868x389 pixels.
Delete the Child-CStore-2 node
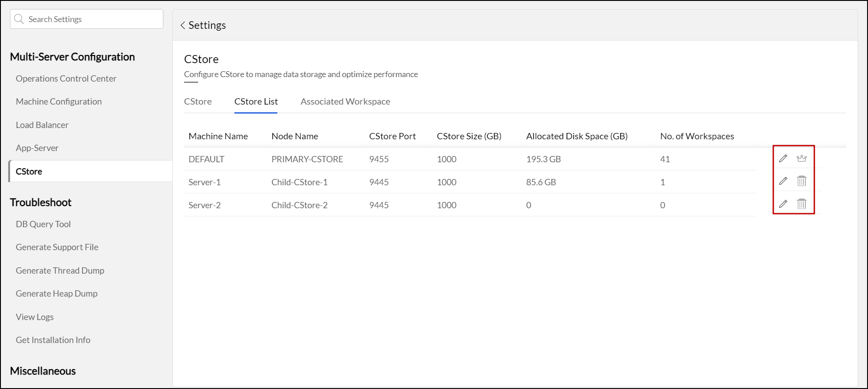pos(801,204)
